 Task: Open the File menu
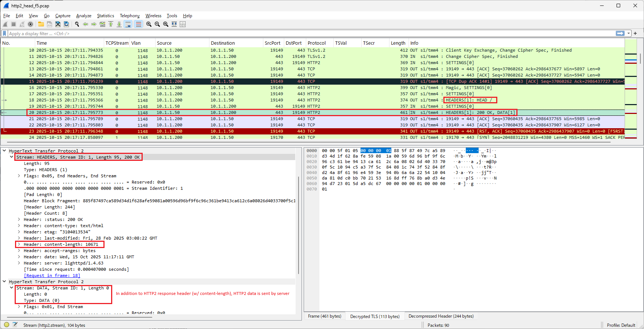(7, 16)
